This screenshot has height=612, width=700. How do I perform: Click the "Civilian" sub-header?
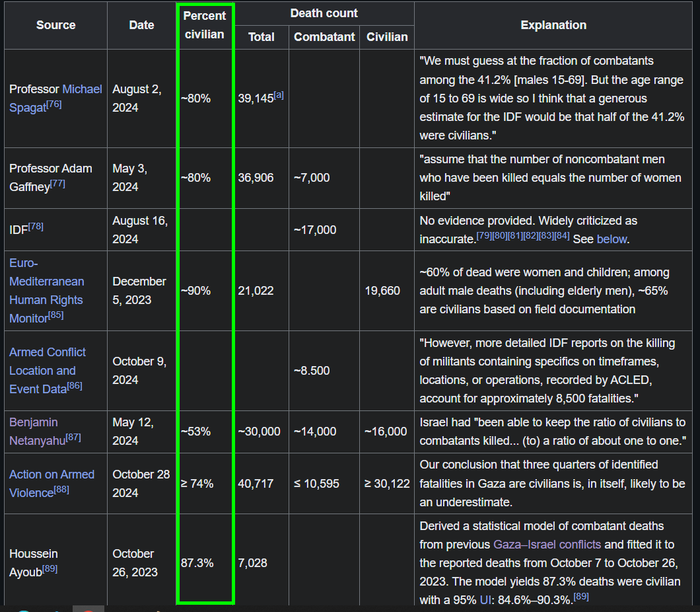coord(386,37)
